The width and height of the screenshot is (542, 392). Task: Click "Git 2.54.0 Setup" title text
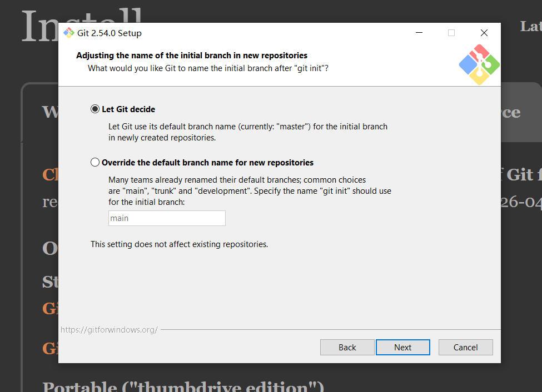coord(109,33)
